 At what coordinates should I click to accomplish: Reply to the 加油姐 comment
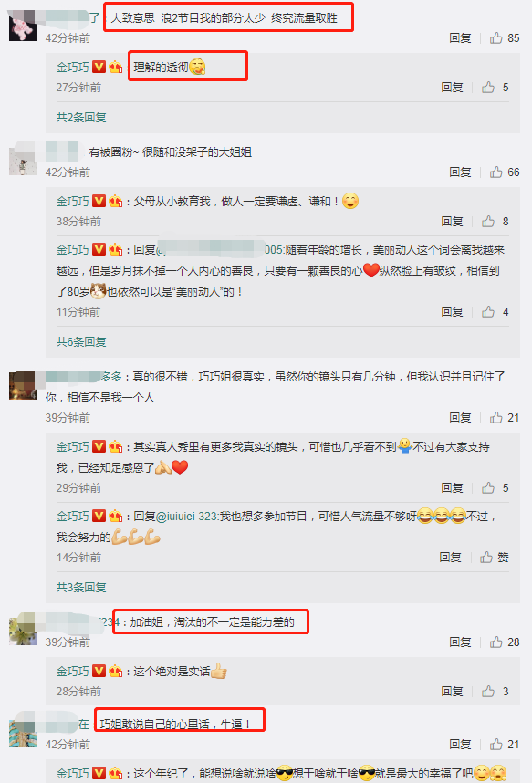pyautogui.click(x=460, y=642)
